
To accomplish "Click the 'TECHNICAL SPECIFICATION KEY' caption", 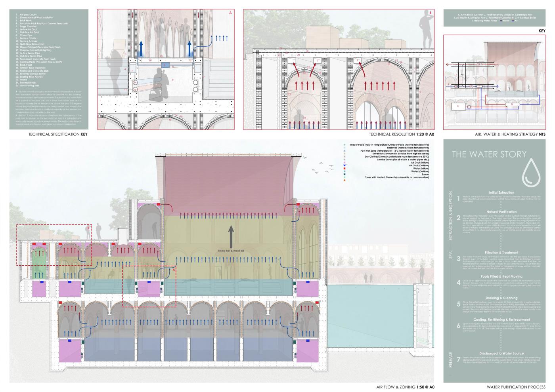I will (58, 135).
